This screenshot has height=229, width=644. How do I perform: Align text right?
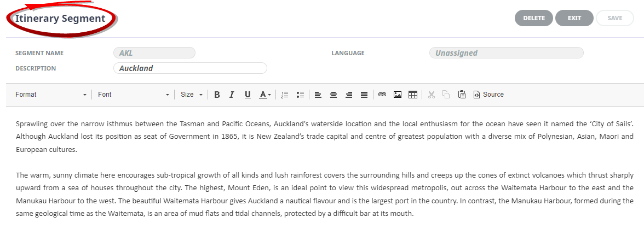(349, 95)
